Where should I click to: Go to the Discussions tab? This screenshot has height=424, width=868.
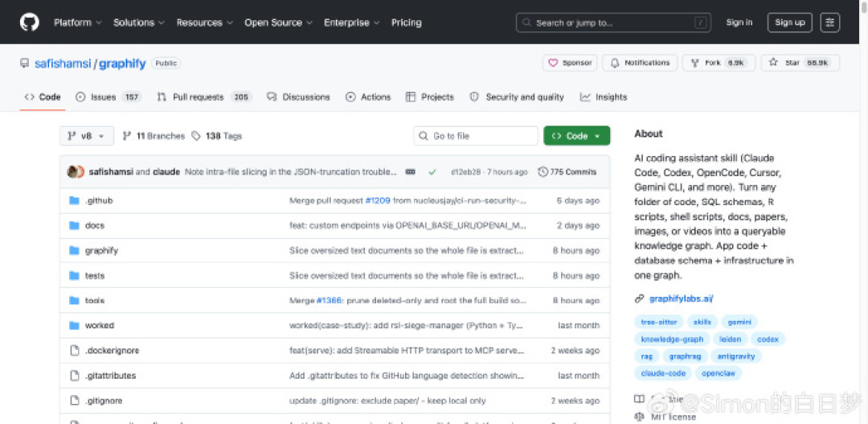click(x=298, y=97)
